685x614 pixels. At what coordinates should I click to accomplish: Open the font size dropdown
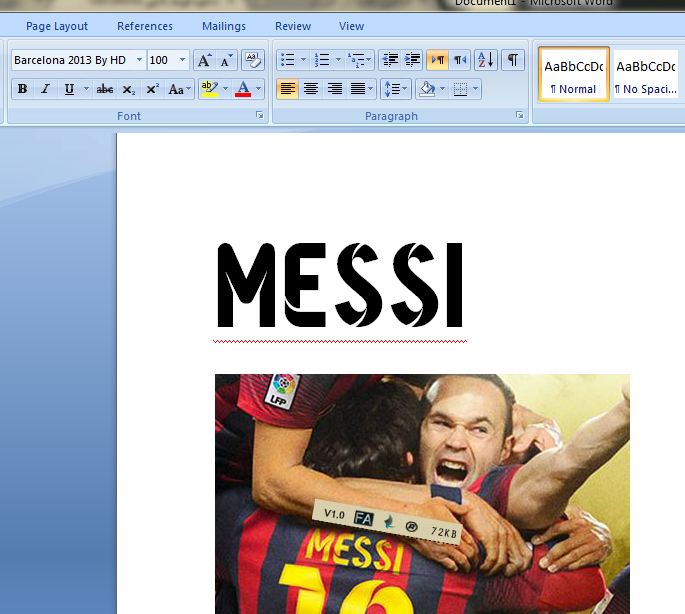182,60
